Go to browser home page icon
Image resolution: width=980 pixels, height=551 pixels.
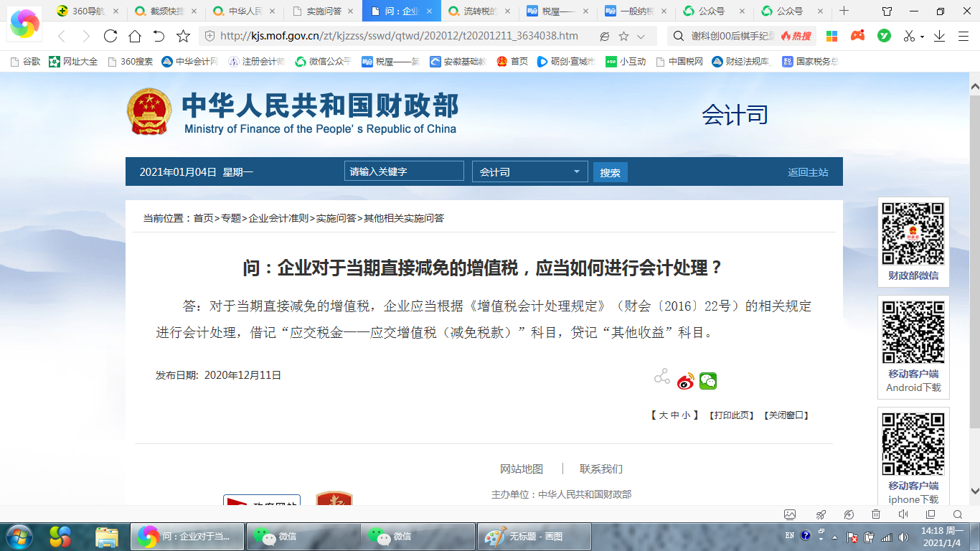point(134,36)
